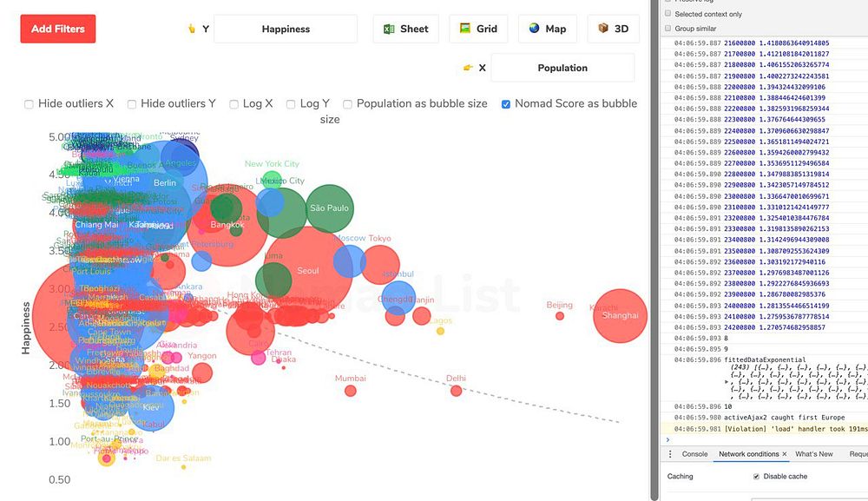Toggle Selected context only in DevTools

tap(668, 13)
